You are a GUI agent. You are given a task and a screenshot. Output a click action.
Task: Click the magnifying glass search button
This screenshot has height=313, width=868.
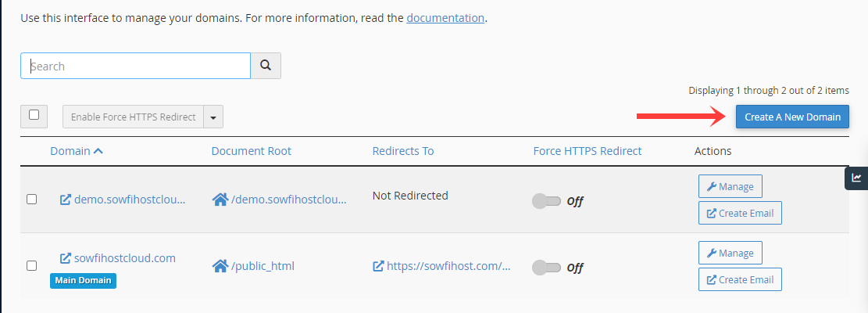click(266, 66)
